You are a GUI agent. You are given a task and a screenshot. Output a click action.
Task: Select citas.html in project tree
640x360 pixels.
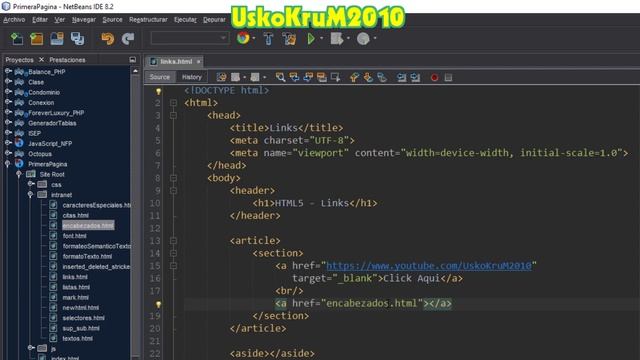coord(76,215)
